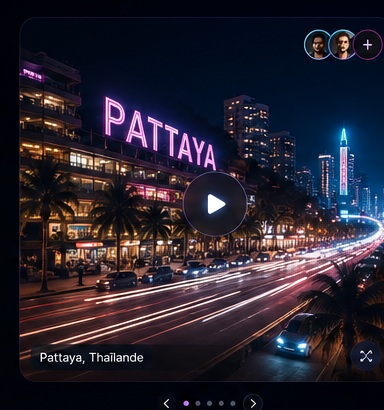The height and width of the screenshot is (410, 384).
Task: Select the second carousel dot
Action: [x=198, y=403]
